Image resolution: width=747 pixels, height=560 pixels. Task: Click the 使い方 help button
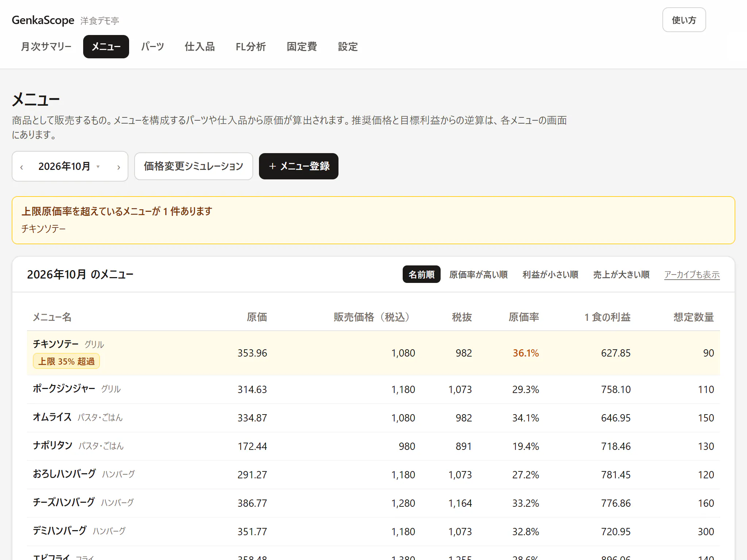684,20
